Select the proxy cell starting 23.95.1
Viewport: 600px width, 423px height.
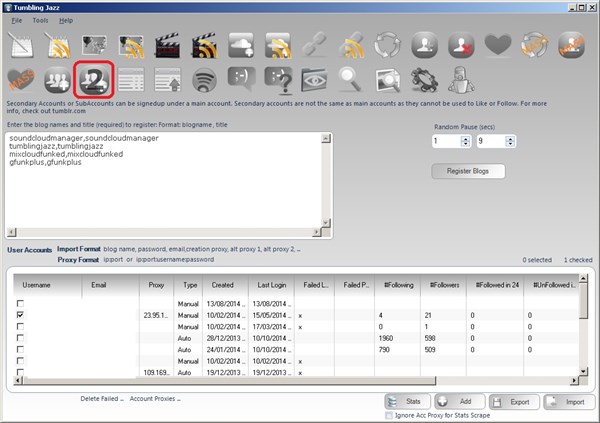coord(156,315)
